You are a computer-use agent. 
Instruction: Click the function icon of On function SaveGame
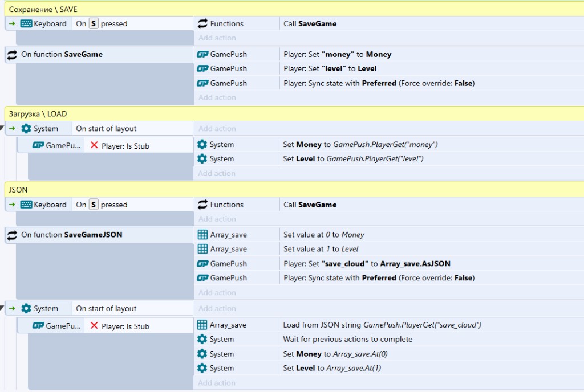point(12,55)
